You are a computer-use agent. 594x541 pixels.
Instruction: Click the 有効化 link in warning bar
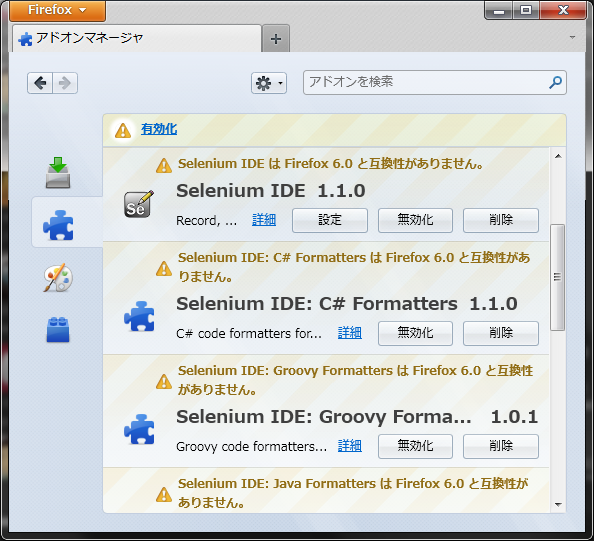159,129
